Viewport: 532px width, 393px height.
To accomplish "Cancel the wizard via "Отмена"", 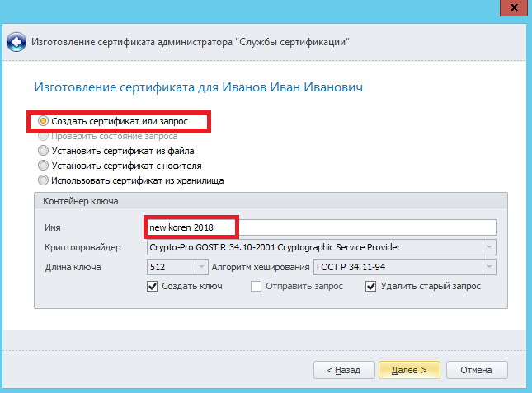I will [x=477, y=370].
